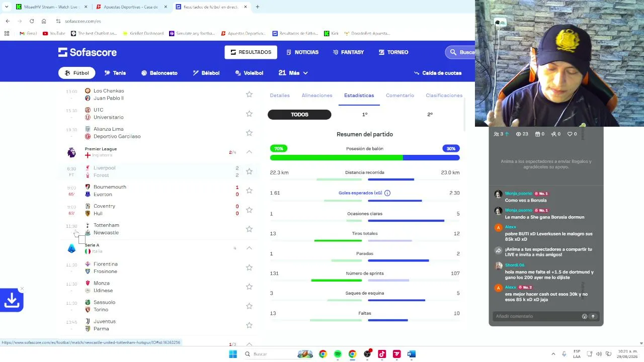Star the Tottenham vs Newcastle match
The width and height of the screenshot is (644, 362).
click(249, 229)
